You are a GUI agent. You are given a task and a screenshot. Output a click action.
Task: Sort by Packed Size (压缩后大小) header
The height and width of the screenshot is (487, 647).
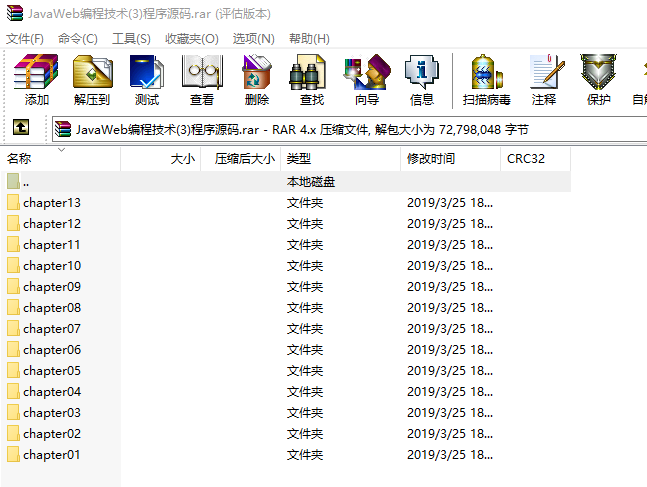[241, 158]
